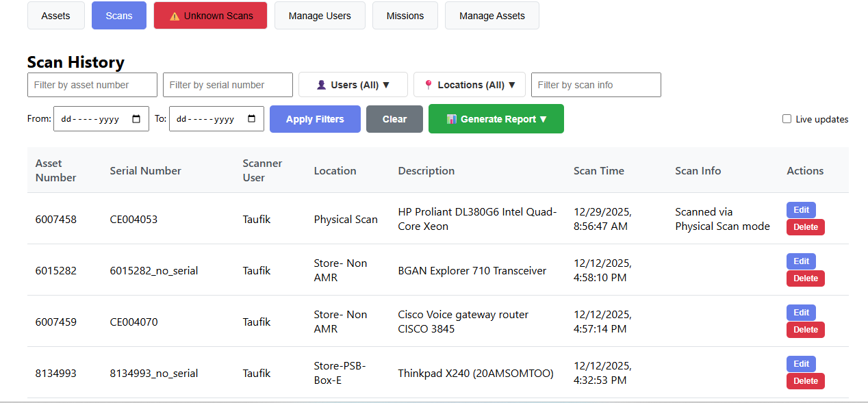Click the Physical Scan location cell
This screenshot has height=403, width=868.
tap(346, 220)
